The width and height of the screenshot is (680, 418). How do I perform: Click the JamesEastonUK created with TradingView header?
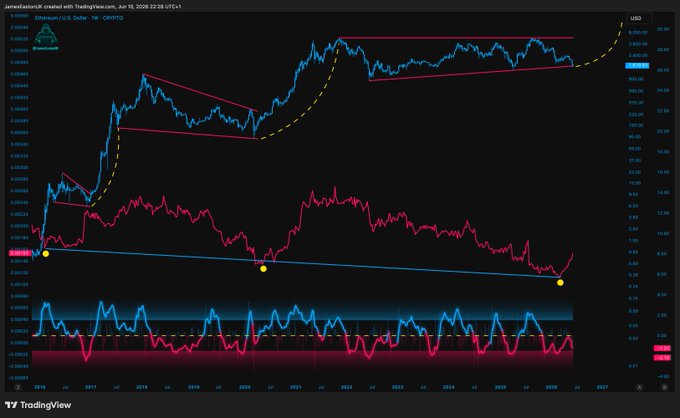coord(93,7)
